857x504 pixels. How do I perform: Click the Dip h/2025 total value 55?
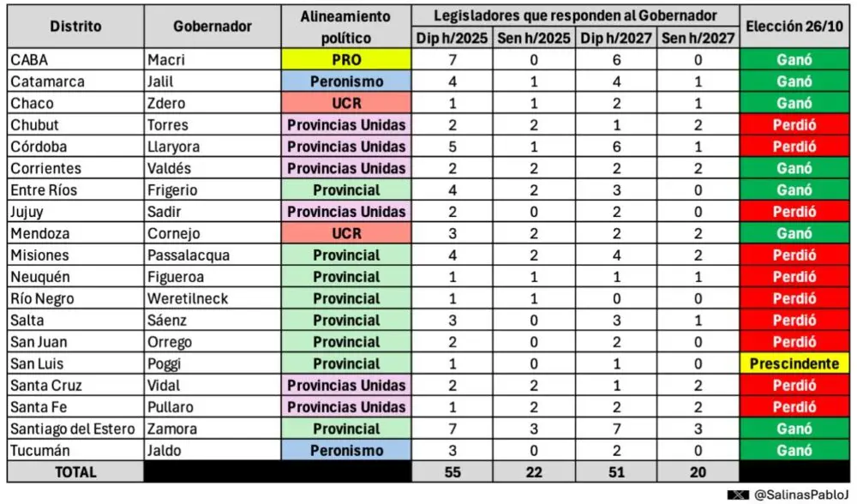(452, 471)
